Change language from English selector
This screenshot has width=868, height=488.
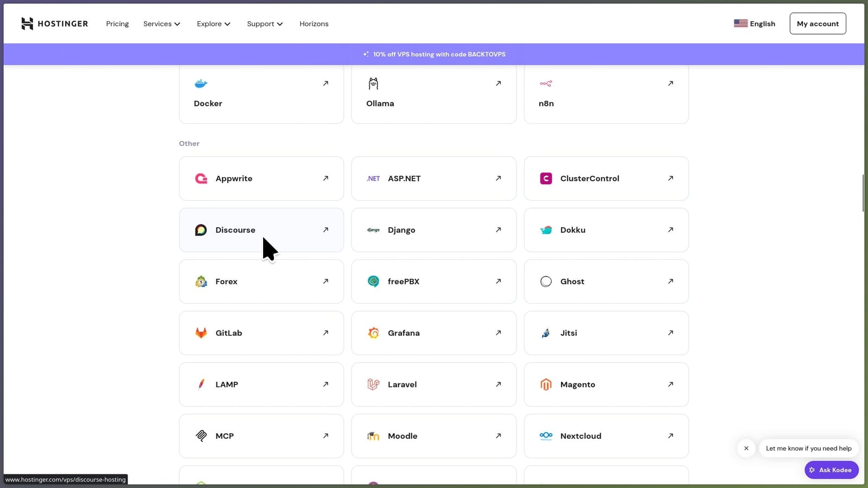click(x=755, y=24)
